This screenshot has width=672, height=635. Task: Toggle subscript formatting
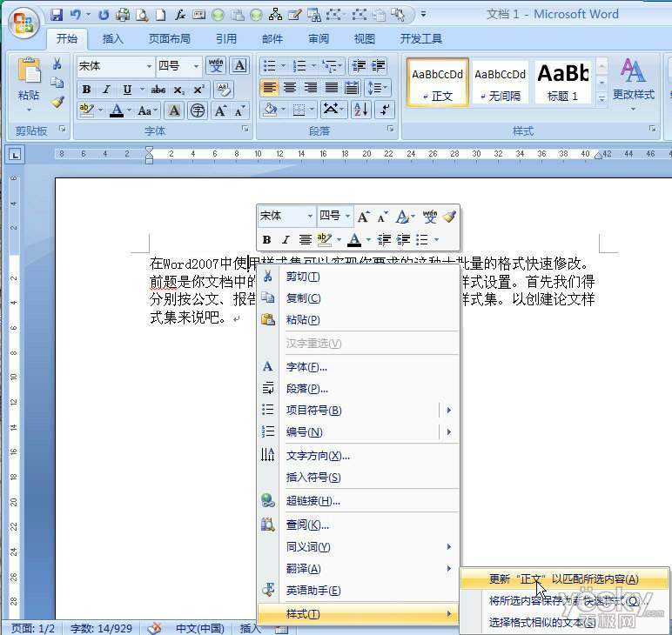[x=178, y=89]
